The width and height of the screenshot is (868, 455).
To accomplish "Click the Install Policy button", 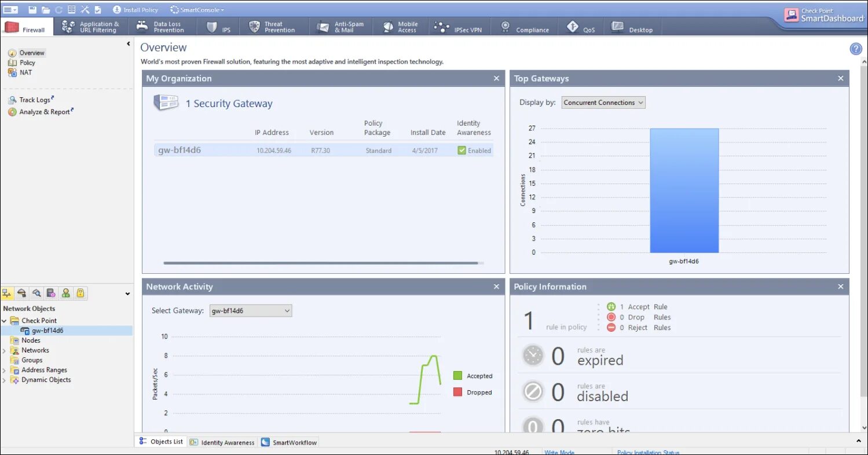I will (x=135, y=10).
